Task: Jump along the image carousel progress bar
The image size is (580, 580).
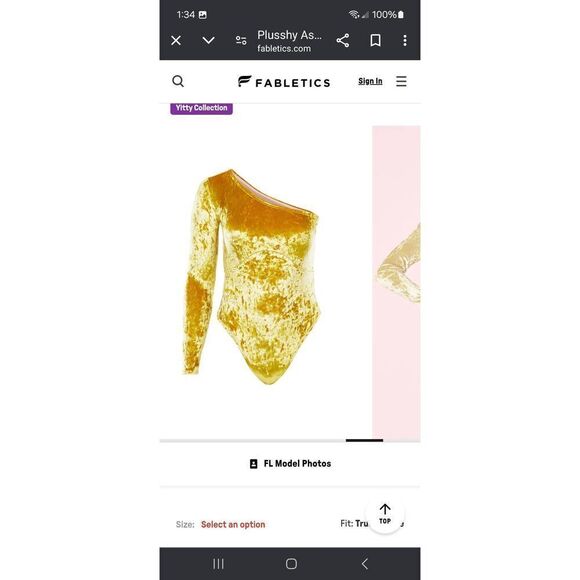Action: click(290, 441)
